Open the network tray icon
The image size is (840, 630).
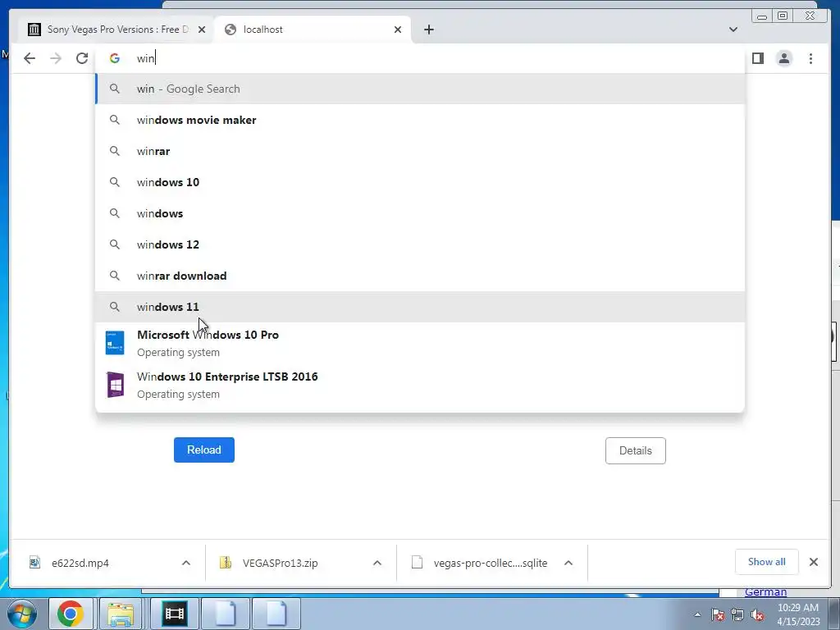(737, 614)
